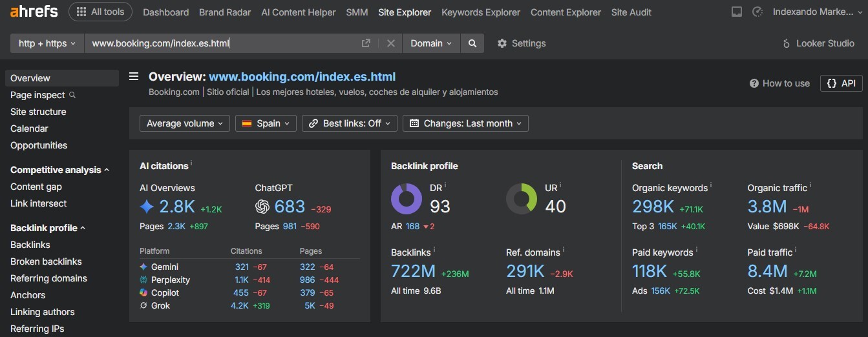Click the Gemini platform icon
This screenshot has width=868, height=337.
[143, 267]
